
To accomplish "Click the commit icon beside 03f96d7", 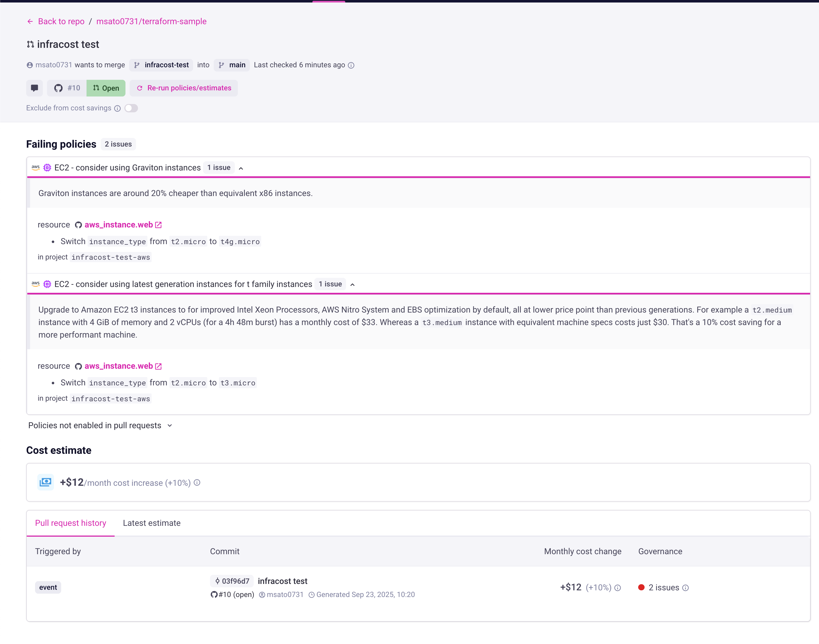I will pos(217,581).
